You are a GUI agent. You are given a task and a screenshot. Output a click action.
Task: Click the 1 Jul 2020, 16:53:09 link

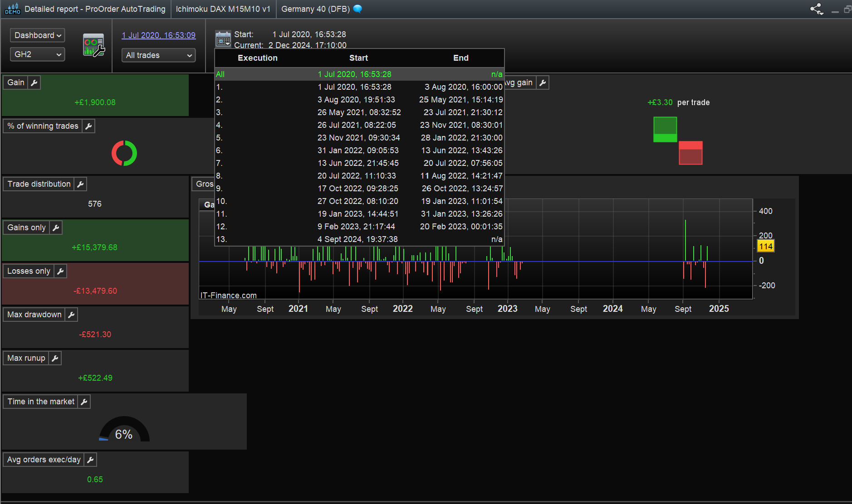tap(158, 35)
